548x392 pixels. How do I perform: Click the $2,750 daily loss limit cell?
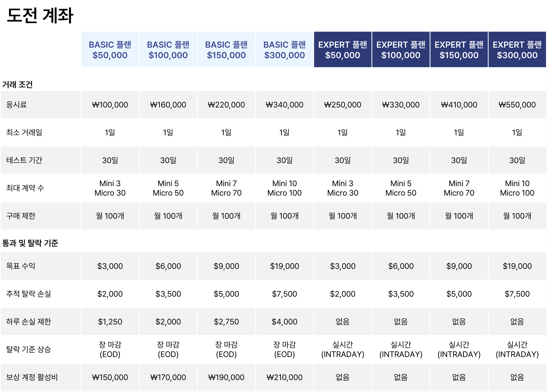226,322
